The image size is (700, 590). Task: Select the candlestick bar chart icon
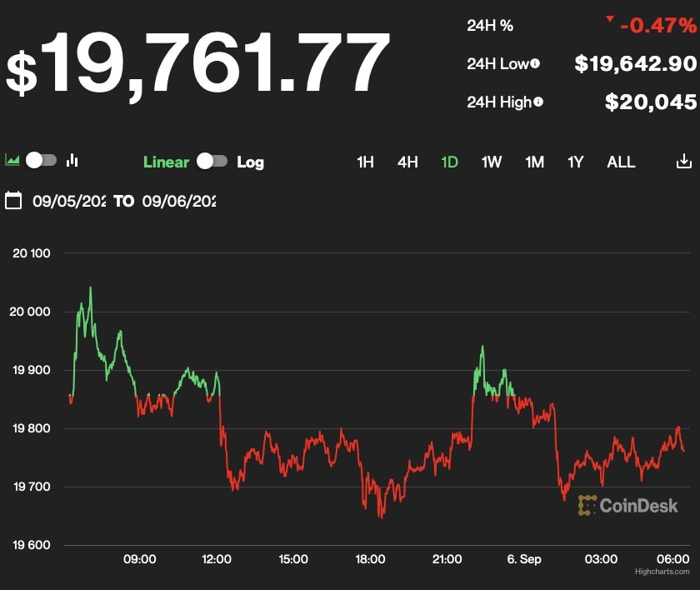72,160
